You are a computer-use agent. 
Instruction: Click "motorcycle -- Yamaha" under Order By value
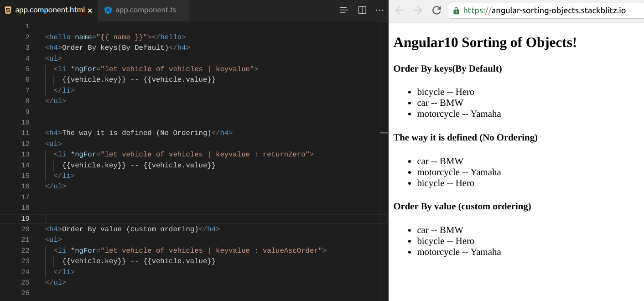click(x=459, y=252)
